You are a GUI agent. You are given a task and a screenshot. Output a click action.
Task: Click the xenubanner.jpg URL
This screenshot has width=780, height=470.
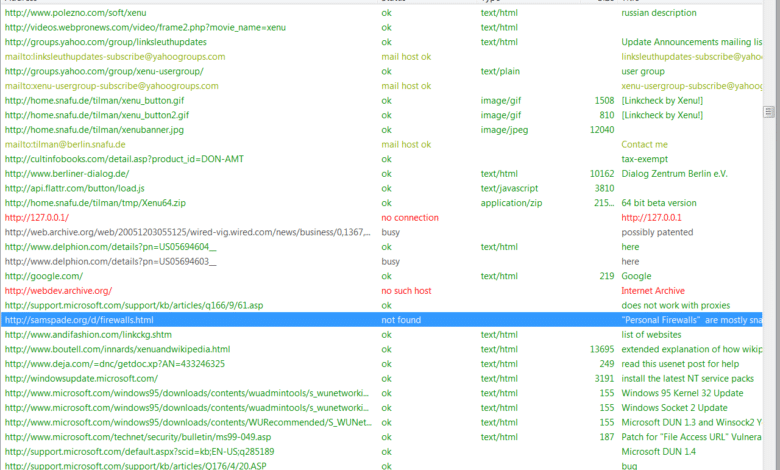coord(94,130)
